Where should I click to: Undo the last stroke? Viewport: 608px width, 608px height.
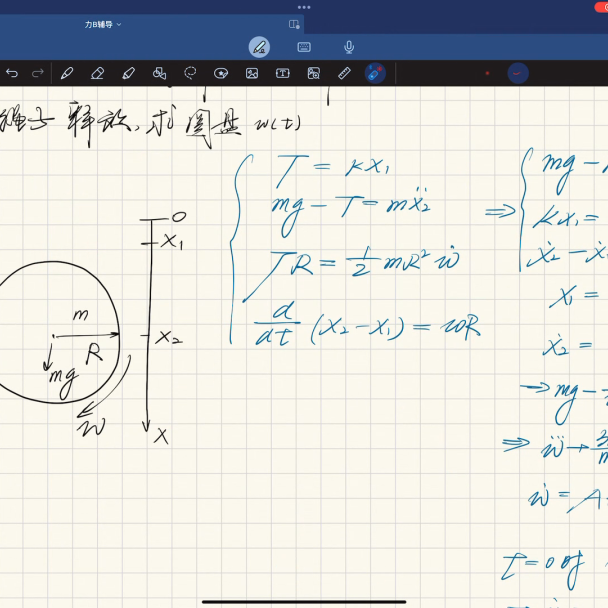tap(13, 73)
